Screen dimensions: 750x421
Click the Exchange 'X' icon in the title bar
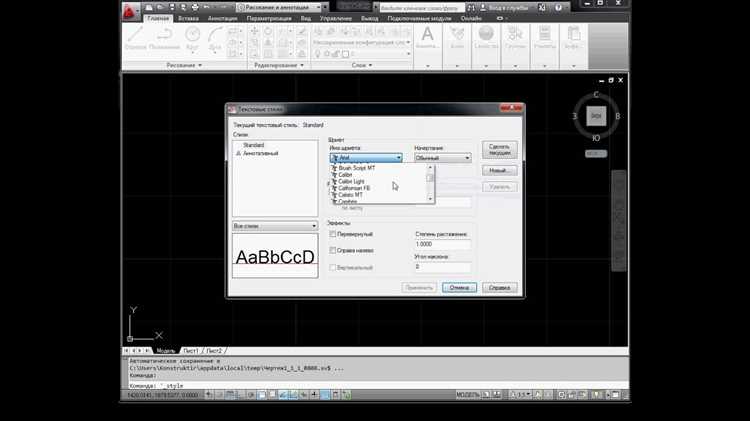coord(542,8)
